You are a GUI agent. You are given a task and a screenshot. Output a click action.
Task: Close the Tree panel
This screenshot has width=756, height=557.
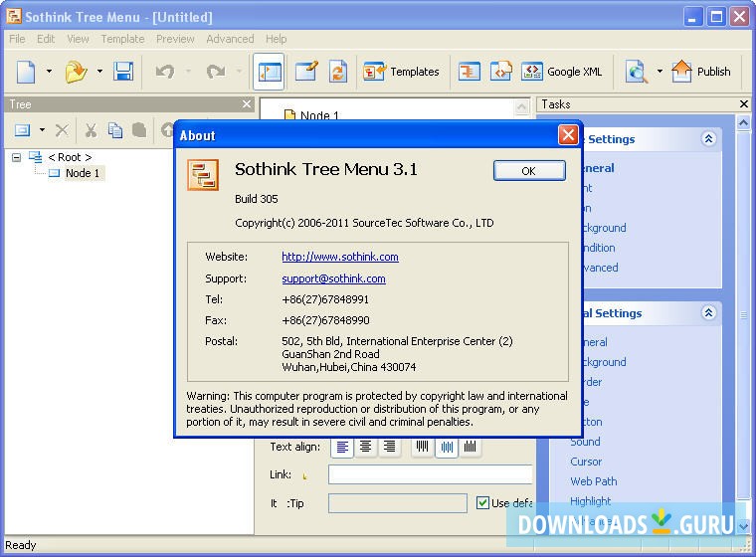[x=247, y=104]
